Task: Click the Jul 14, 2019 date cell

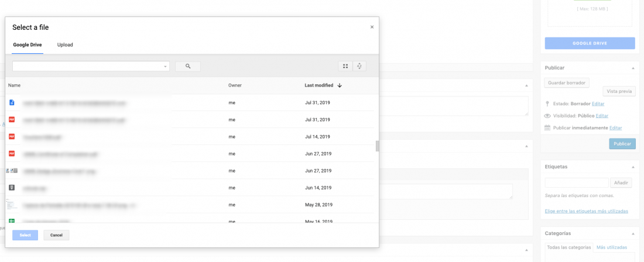Action: (317, 136)
